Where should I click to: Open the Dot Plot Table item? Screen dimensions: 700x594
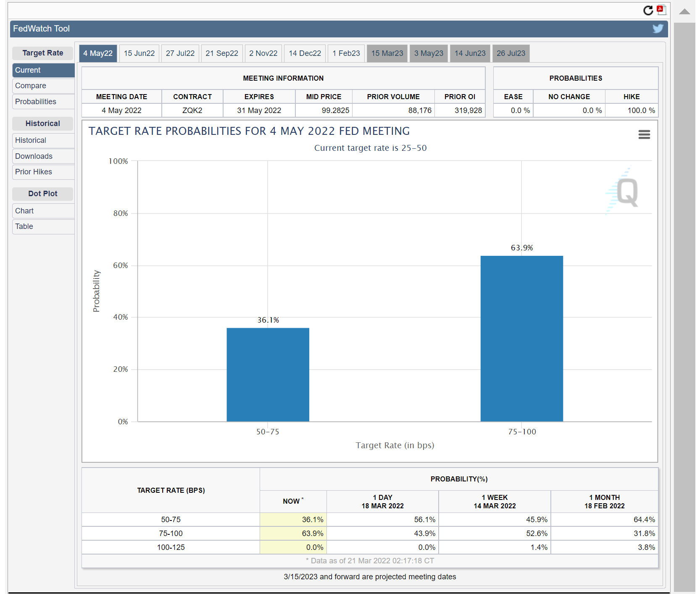(24, 226)
